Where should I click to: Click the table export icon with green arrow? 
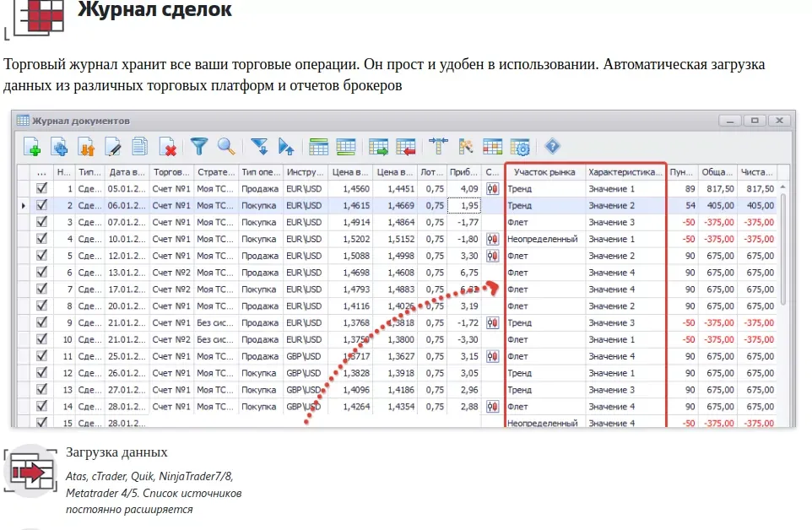tap(378, 147)
